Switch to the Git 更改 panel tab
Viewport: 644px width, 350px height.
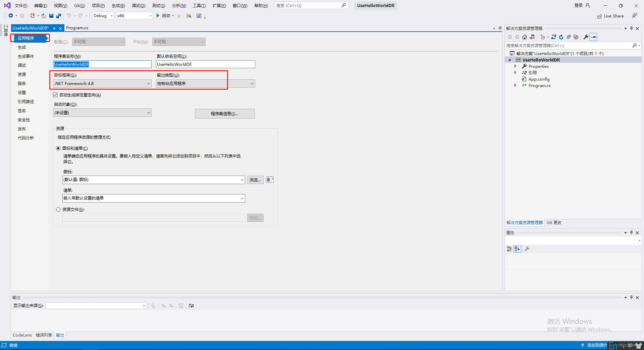pos(554,223)
